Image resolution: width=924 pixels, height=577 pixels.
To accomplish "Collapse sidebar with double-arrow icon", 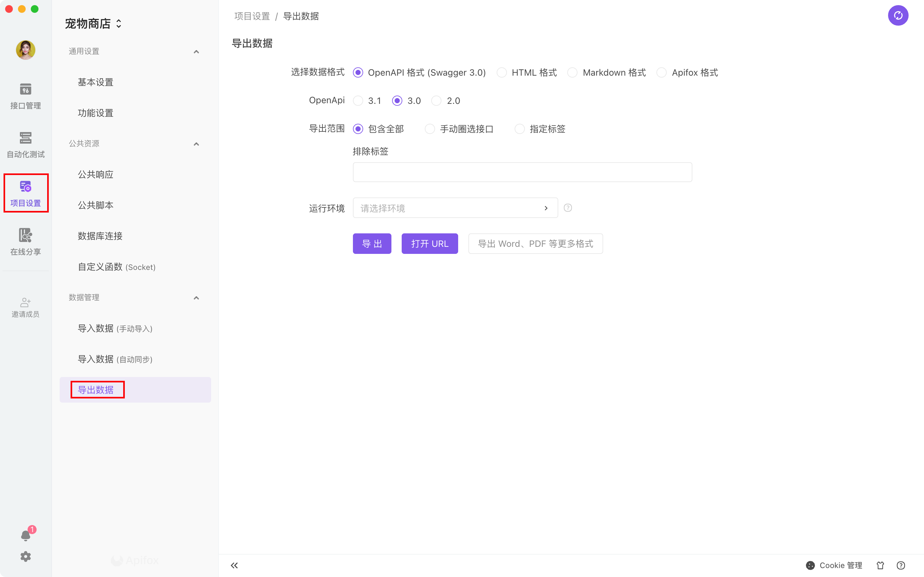I will point(235,565).
